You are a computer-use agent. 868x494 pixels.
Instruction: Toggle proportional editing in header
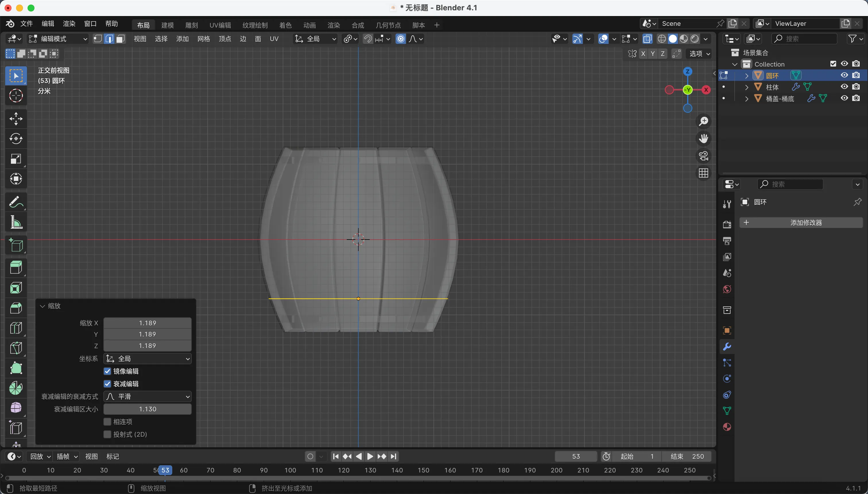click(x=401, y=39)
